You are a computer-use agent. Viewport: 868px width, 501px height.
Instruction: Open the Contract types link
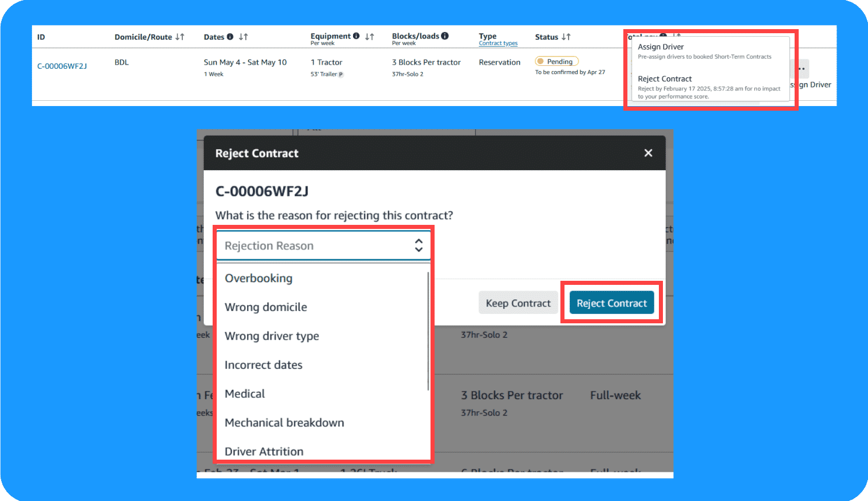498,43
